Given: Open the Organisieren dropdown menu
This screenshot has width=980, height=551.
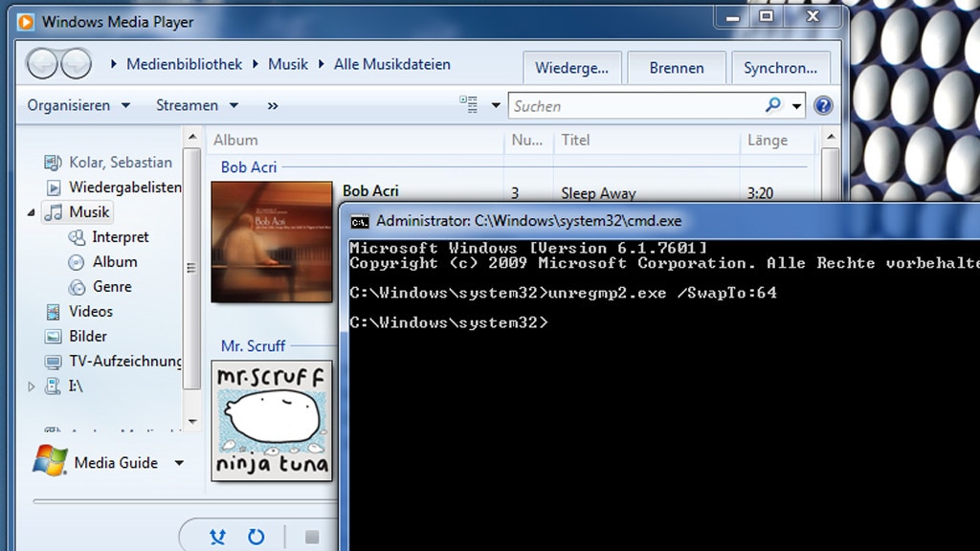Looking at the screenshot, I should [x=78, y=105].
